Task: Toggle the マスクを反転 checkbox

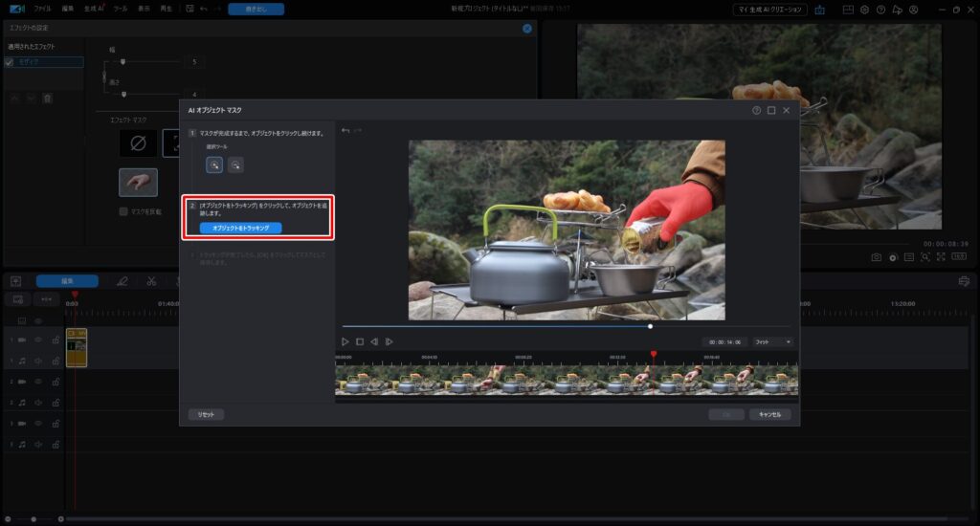Action: pyautogui.click(x=123, y=211)
